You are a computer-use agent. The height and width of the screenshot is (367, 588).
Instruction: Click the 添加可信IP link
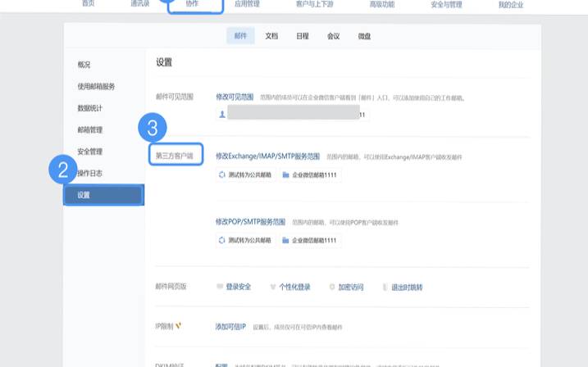[x=230, y=327]
